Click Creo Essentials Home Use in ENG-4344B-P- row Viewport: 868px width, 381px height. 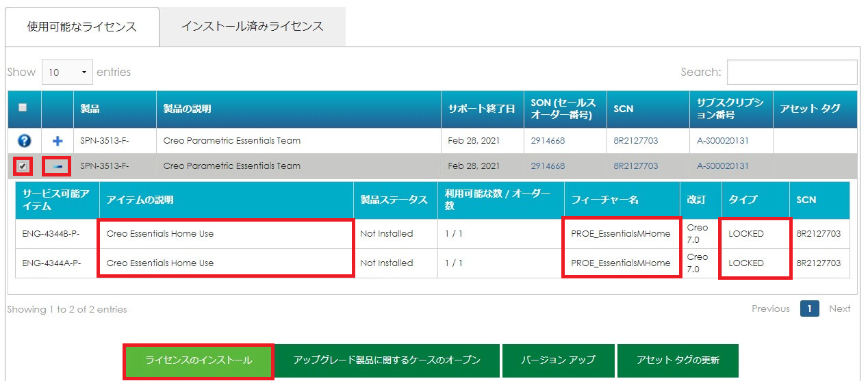tap(160, 234)
